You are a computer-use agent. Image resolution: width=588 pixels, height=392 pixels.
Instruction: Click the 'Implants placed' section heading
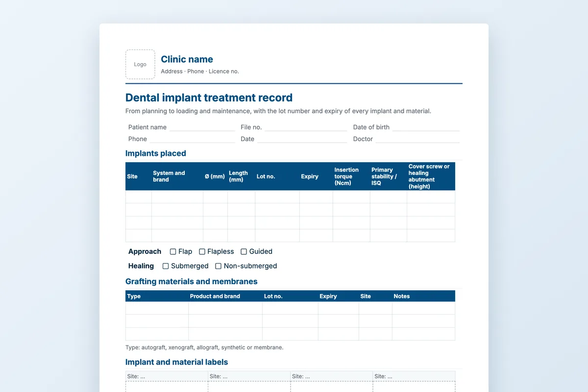coord(156,153)
